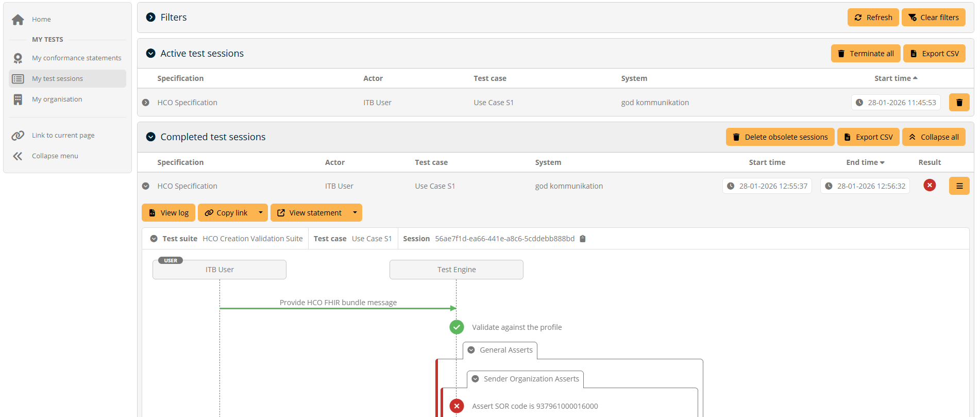Click Validate against the profile label

pos(517,327)
